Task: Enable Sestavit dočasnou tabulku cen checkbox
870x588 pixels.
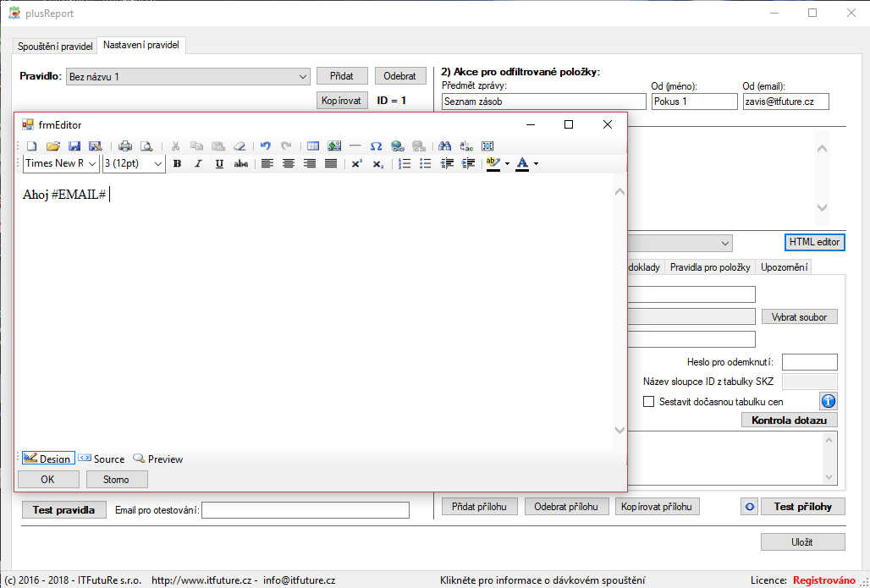Action: click(649, 402)
